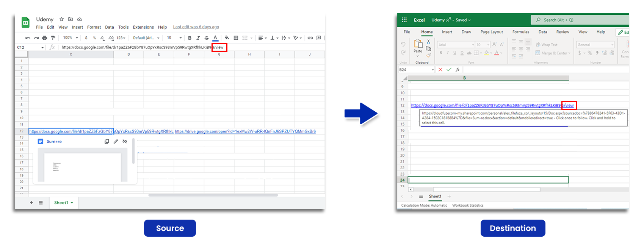The height and width of the screenshot is (245, 644).
Task: Add a new sheet with plus button
Action: click(31, 203)
